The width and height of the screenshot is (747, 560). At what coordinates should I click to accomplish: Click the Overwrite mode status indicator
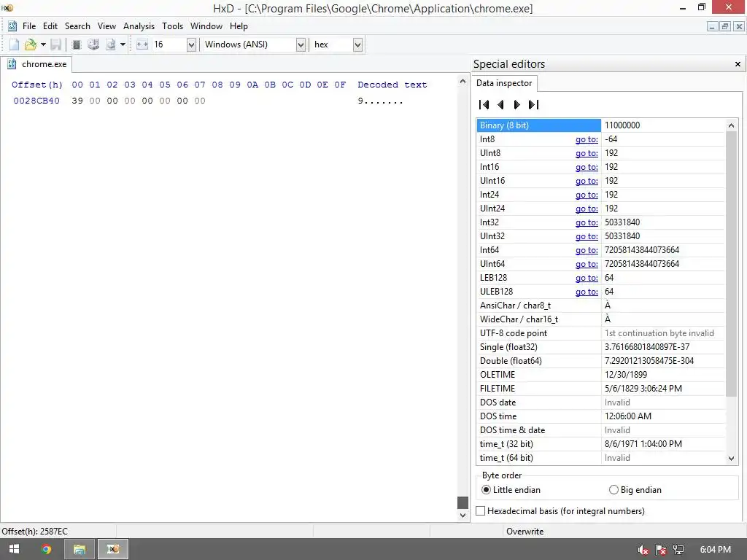[x=525, y=532]
